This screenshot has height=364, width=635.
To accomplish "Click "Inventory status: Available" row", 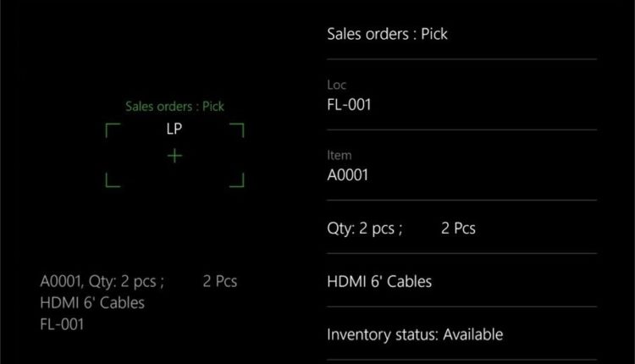I will (415, 334).
